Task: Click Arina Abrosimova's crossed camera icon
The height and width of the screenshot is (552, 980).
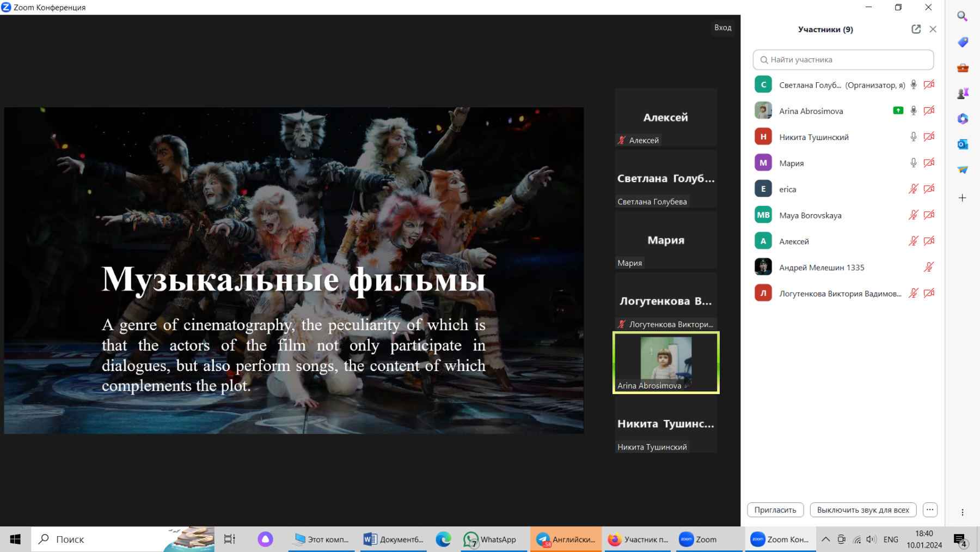Action: [x=929, y=111]
